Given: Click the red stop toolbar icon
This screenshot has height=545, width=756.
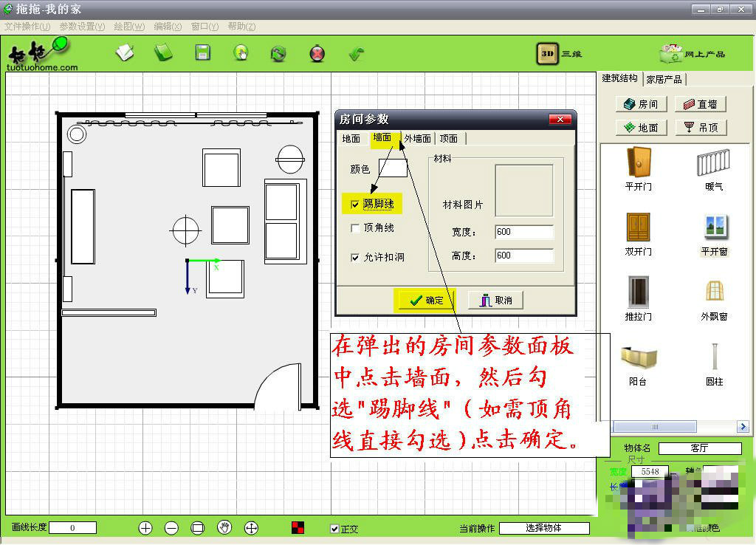Looking at the screenshot, I should pyautogui.click(x=317, y=53).
